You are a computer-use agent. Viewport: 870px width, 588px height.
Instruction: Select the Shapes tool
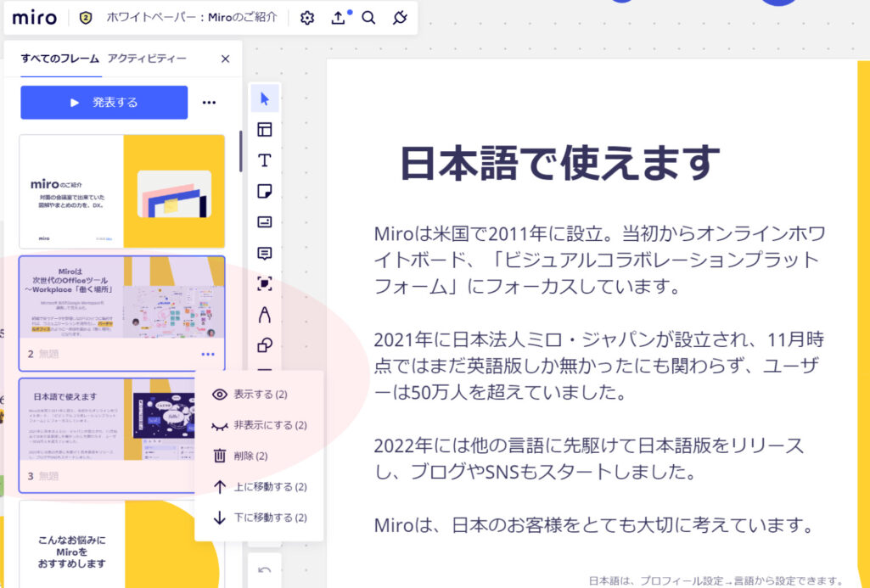pyautogui.click(x=265, y=345)
